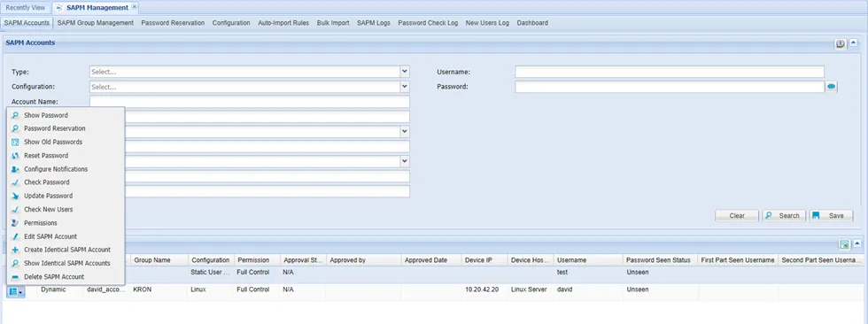Open the top Configuration tab
This screenshot has width=868, height=324.
click(231, 23)
